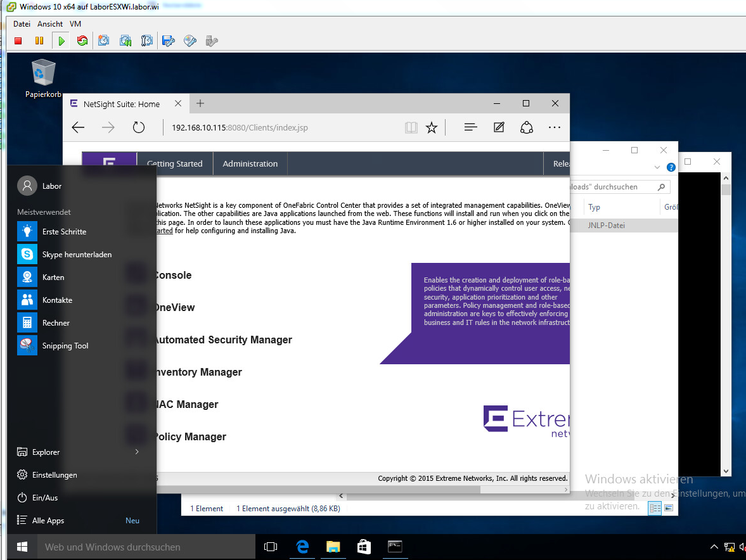746x560 pixels.
Task: Click the Windows Start button
Action: point(22,547)
